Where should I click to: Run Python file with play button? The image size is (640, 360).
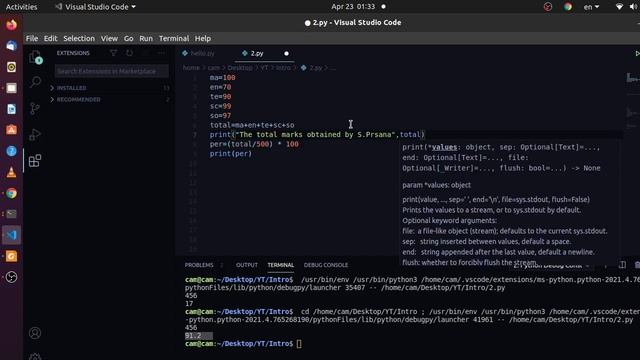pos(637,53)
